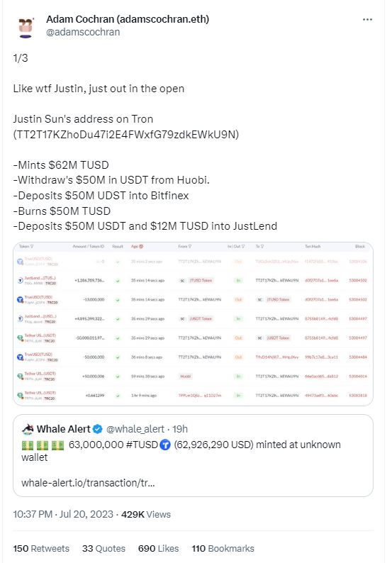392x563 pixels.
Task: Open the whale-alert.io transaction link
Action: pyautogui.click(x=88, y=483)
